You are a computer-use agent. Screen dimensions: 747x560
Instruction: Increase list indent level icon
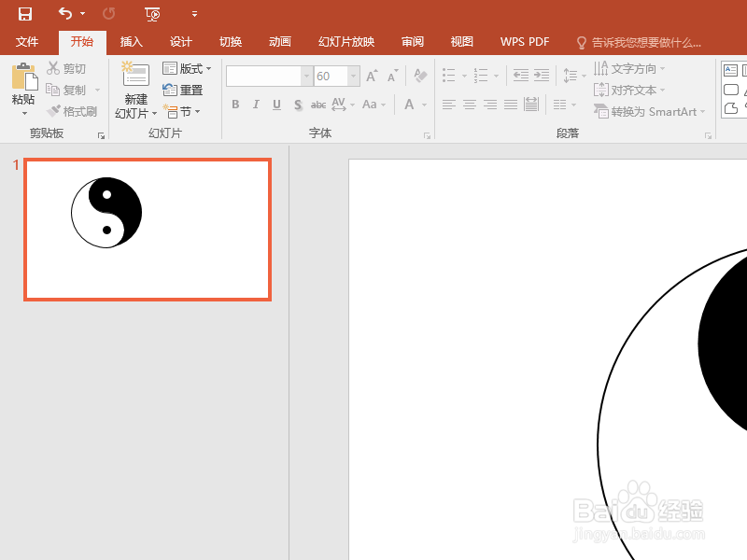[542, 76]
